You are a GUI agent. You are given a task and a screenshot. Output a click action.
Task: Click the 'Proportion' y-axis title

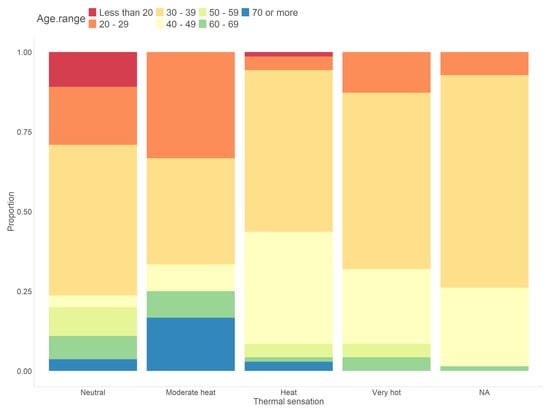[11, 211]
